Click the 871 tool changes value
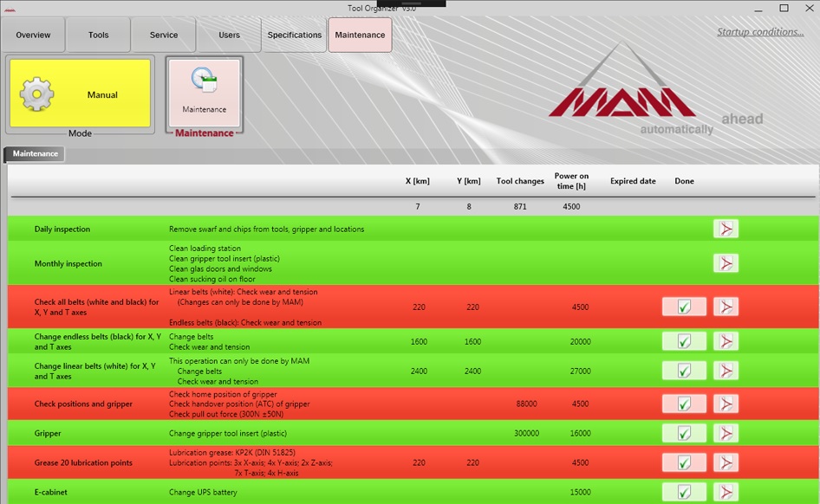This screenshot has height=504, width=820. tap(520, 206)
